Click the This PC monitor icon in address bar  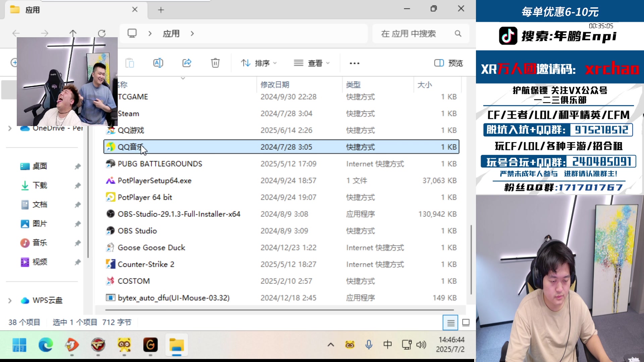point(132,33)
